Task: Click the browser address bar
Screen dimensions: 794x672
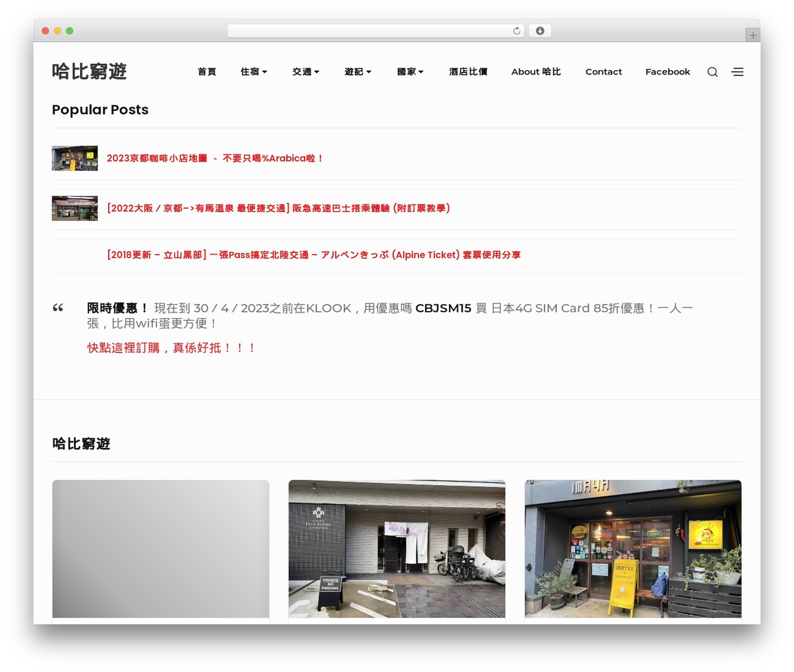Action: click(x=376, y=31)
